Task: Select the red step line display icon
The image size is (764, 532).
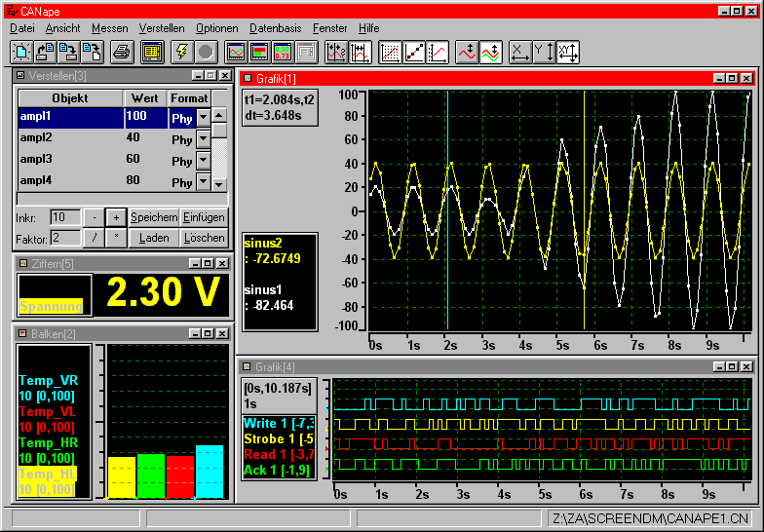Action: [437, 52]
